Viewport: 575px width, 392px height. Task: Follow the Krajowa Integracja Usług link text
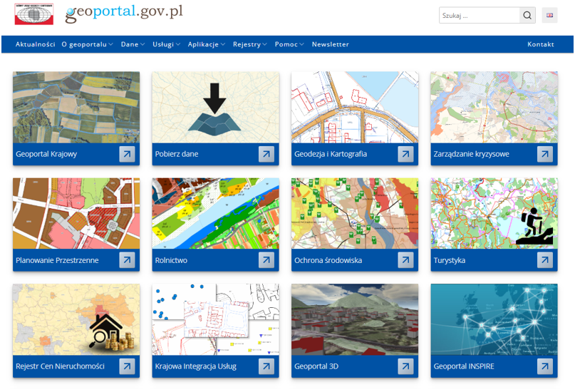[x=196, y=366]
